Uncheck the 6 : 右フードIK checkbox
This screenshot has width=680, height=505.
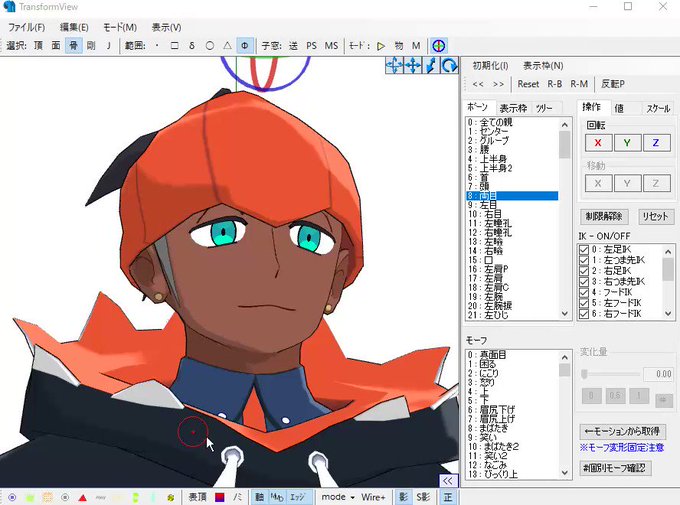584,313
